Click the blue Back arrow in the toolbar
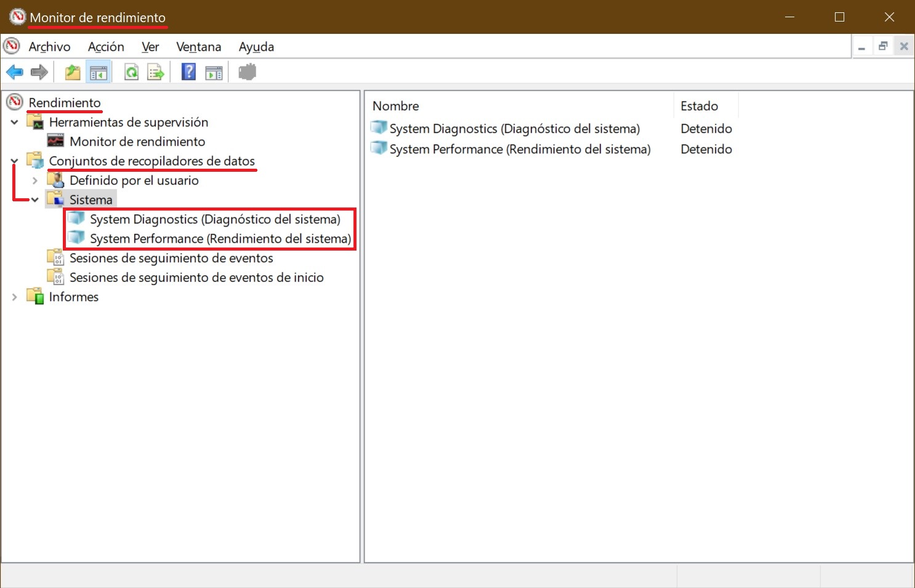 click(15, 73)
